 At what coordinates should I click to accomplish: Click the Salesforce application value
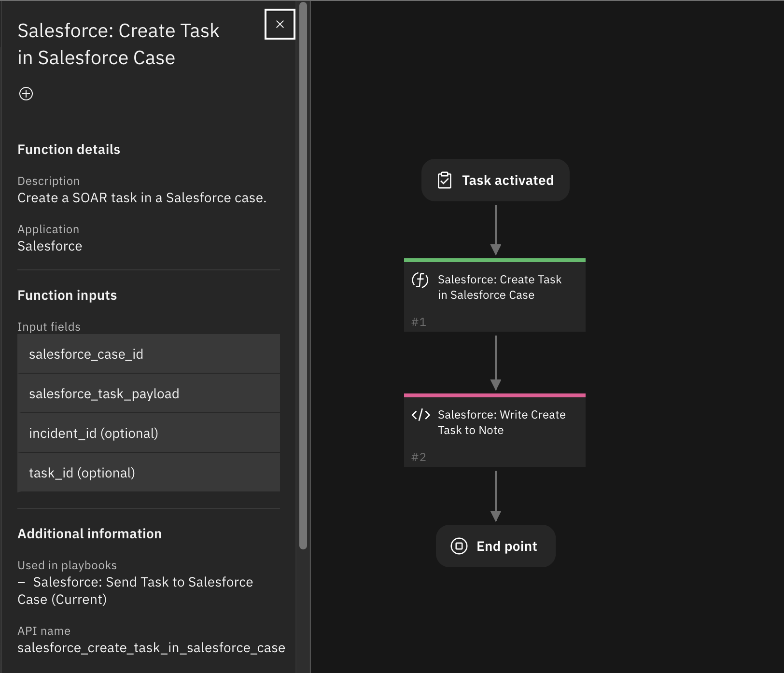(x=50, y=246)
